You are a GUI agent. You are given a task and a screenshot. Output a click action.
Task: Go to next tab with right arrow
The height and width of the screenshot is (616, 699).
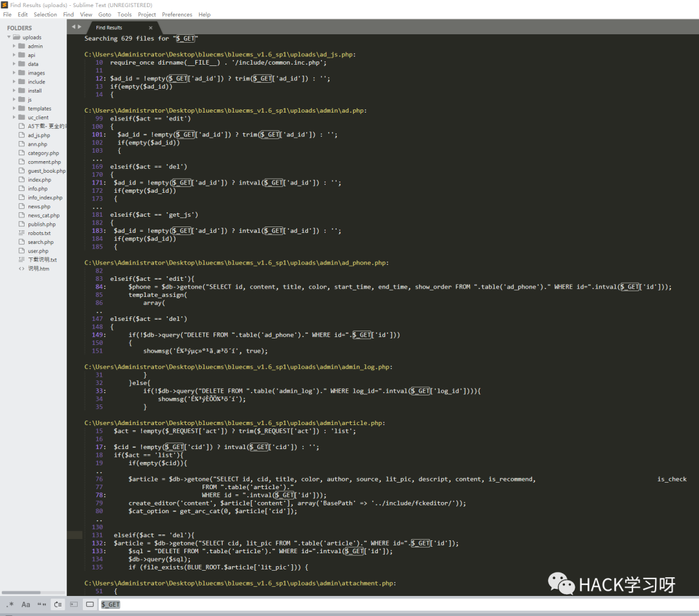[80, 27]
